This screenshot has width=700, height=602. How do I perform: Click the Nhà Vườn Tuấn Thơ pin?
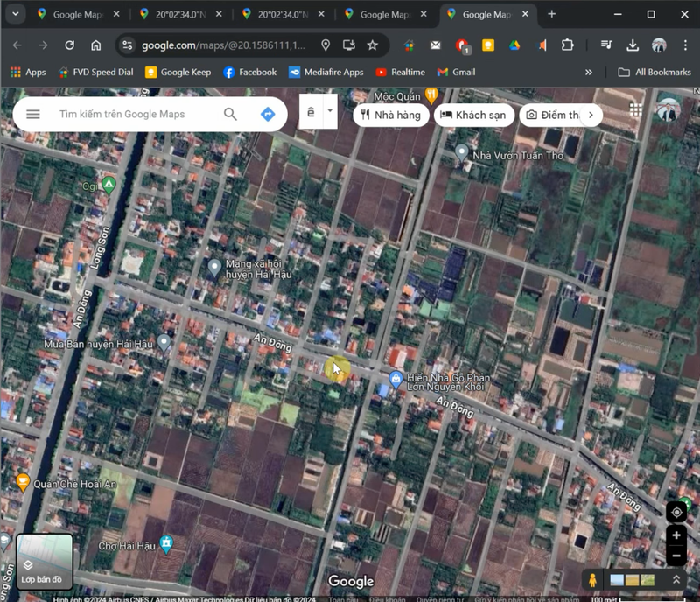461,152
